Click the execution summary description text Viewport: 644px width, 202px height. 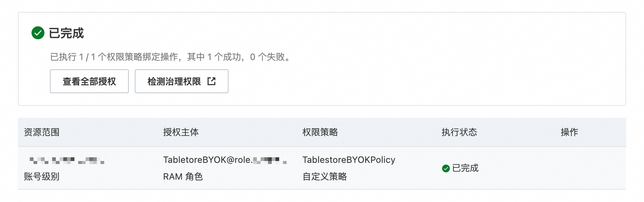point(171,57)
